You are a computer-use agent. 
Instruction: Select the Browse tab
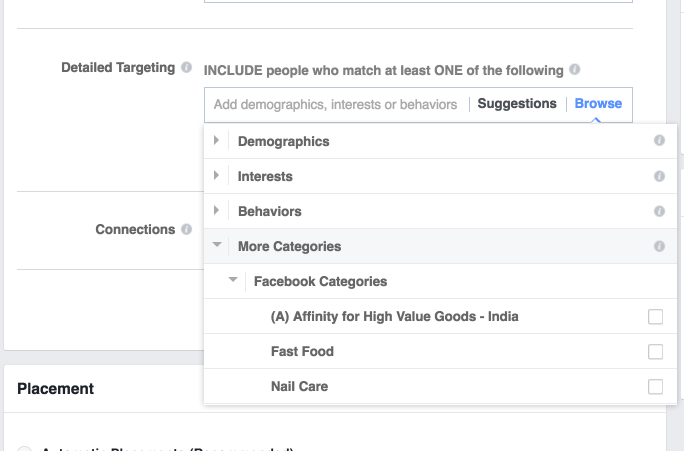pyautogui.click(x=598, y=104)
